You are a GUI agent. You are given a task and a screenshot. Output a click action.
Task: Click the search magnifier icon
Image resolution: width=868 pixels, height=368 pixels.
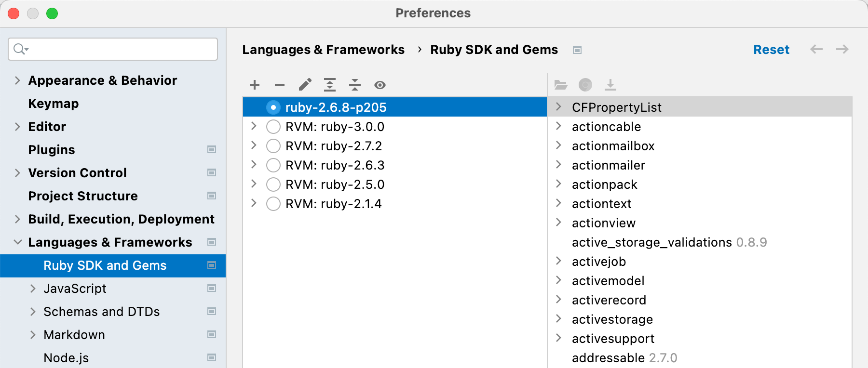20,49
